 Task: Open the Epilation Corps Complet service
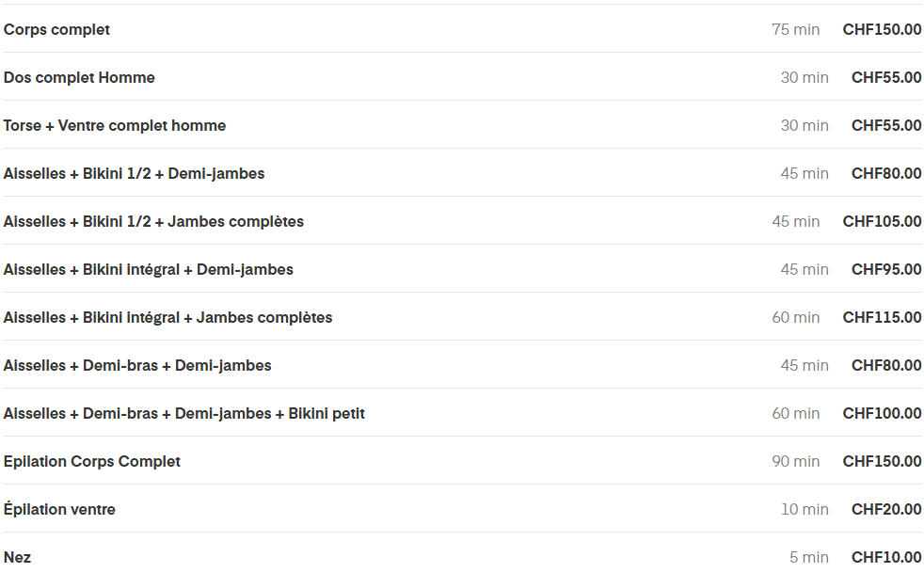(x=92, y=461)
